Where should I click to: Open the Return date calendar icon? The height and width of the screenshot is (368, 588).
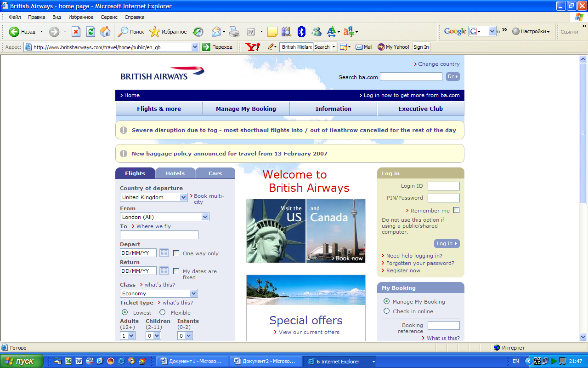[x=164, y=271]
